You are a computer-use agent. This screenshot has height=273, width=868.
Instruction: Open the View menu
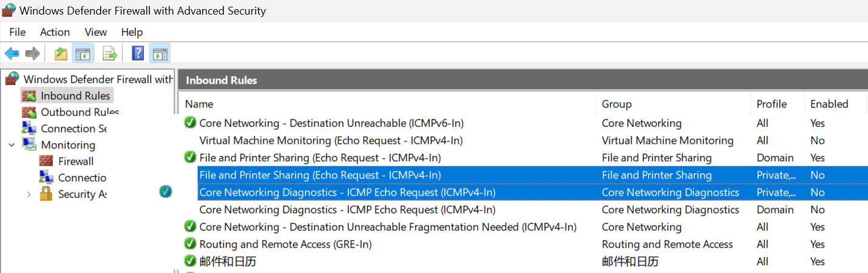pyautogui.click(x=96, y=32)
